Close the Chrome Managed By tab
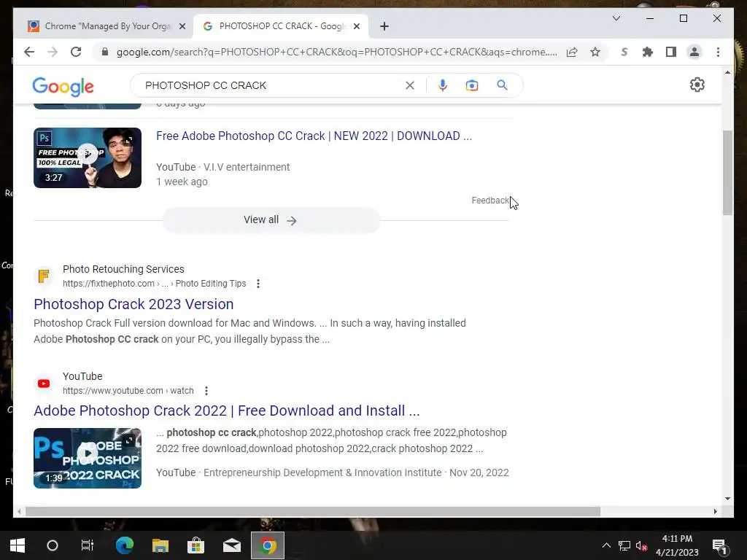Viewport: 747px width, 560px height. 182,26
